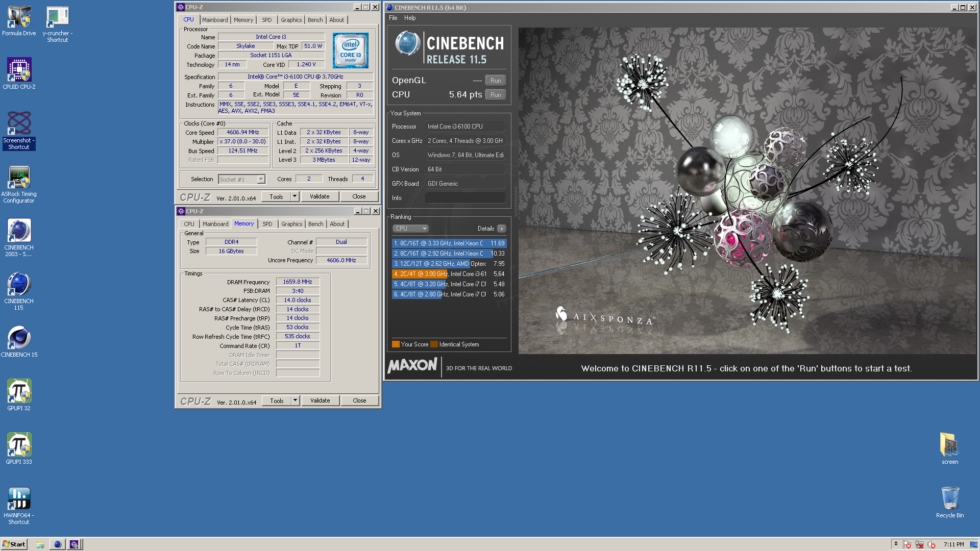Open the Formula Drive desktop icon

pyautogui.click(x=19, y=20)
